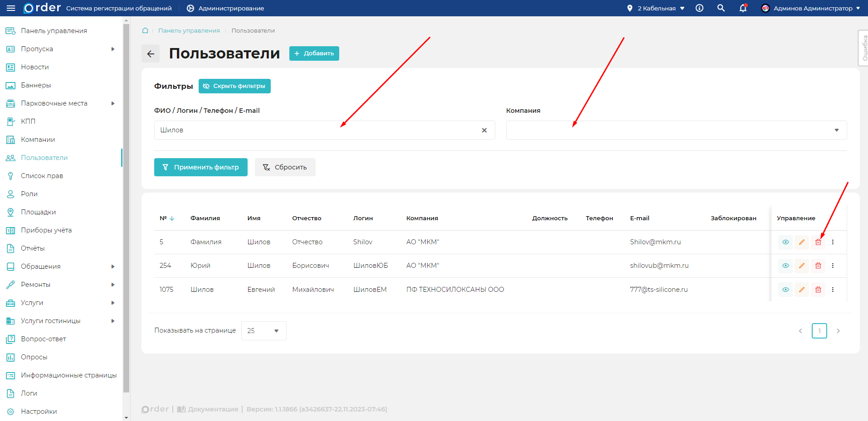Open the rows-per-page dropdown showing 25
This screenshot has height=421, width=868.
263,331
